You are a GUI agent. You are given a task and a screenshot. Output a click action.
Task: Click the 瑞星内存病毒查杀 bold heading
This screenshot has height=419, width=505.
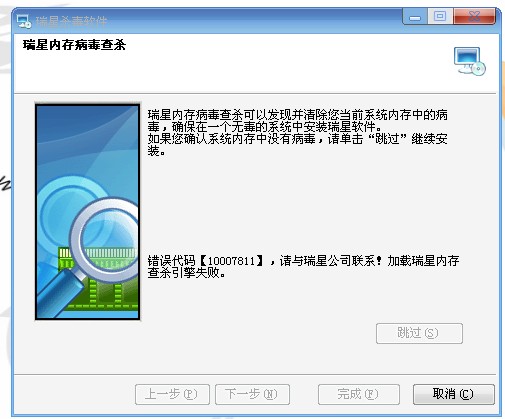[74, 45]
